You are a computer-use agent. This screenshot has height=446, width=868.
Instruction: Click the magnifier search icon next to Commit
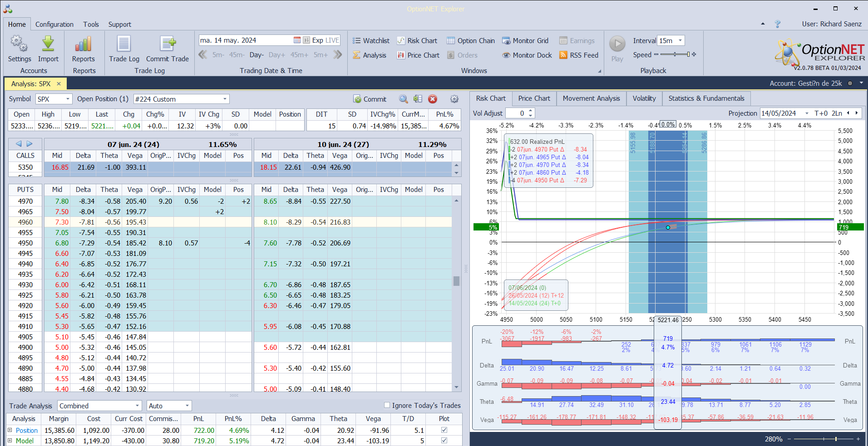[403, 99]
